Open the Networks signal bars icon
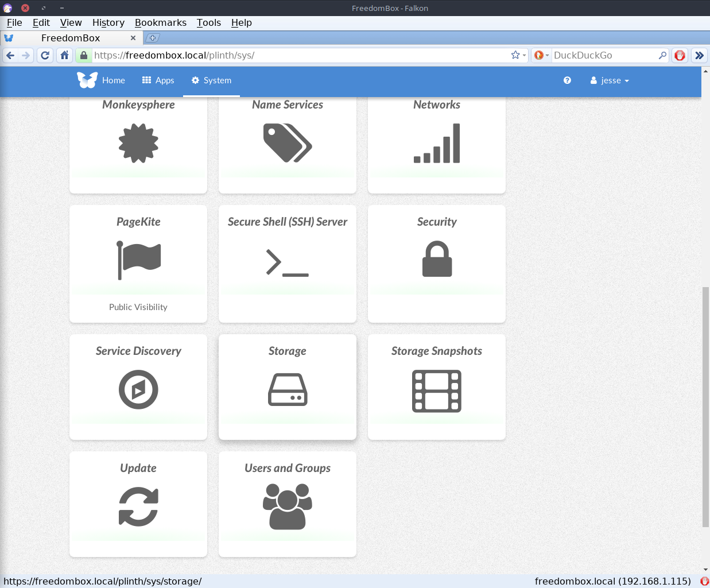The width and height of the screenshot is (710, 588). (437, 143)
